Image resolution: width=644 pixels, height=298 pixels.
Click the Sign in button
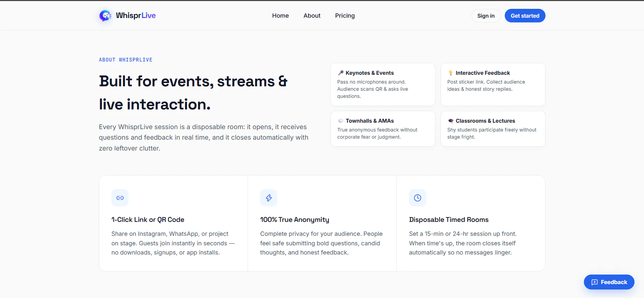click(x=486, y=16)
